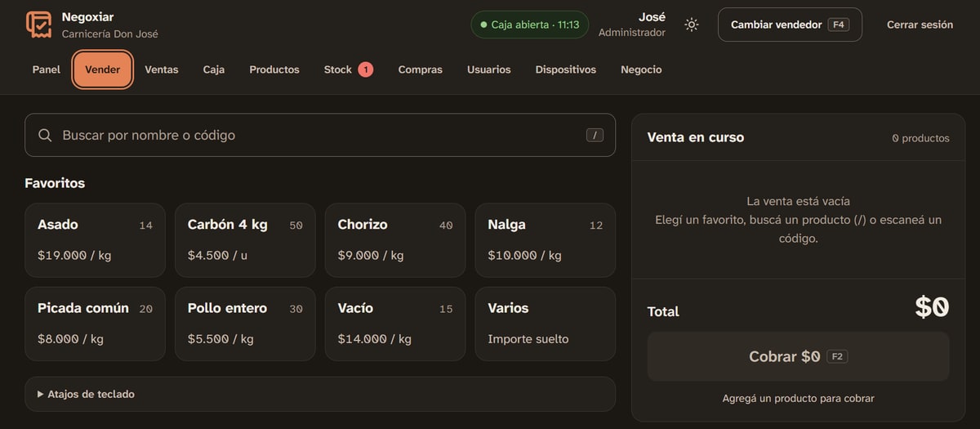
Task: Click the José Administrador user label
Action: coord(632,25)
